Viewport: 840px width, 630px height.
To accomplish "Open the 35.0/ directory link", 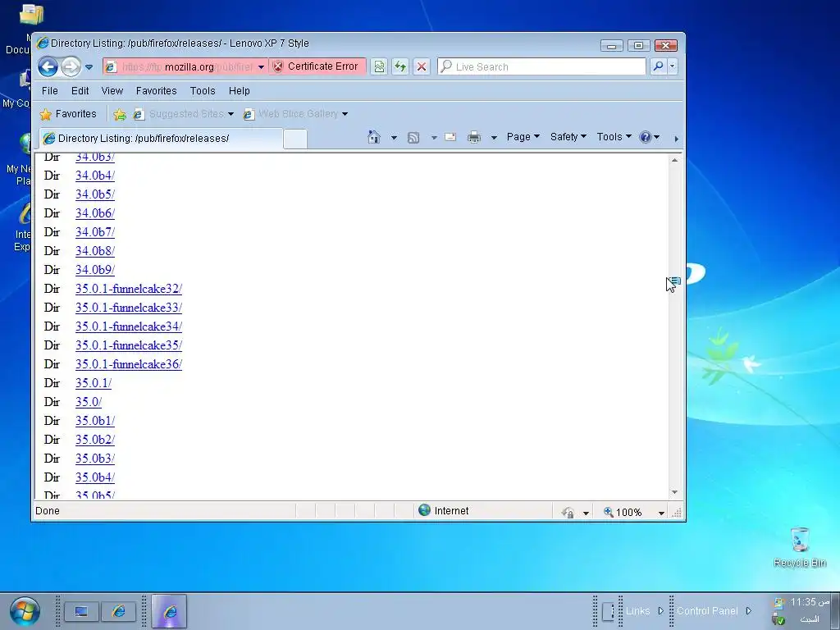I will click(x=89, y=402).
